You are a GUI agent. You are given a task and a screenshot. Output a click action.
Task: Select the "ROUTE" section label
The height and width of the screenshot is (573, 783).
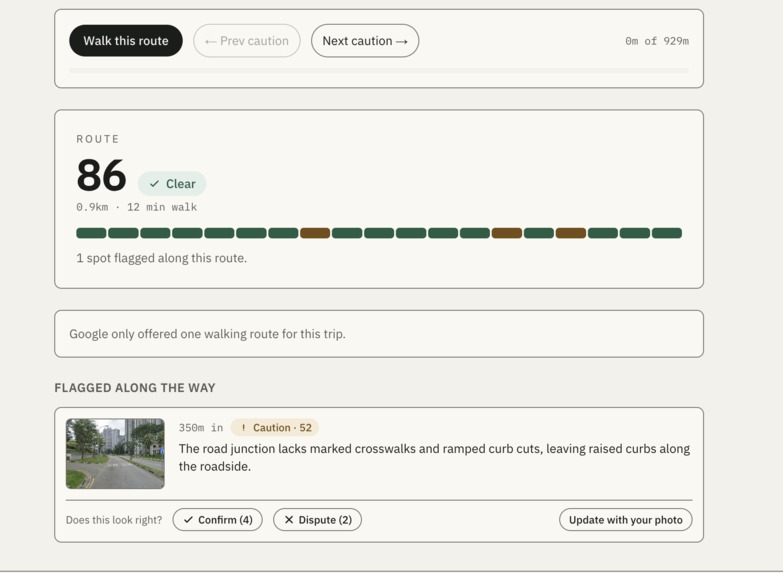98,139
